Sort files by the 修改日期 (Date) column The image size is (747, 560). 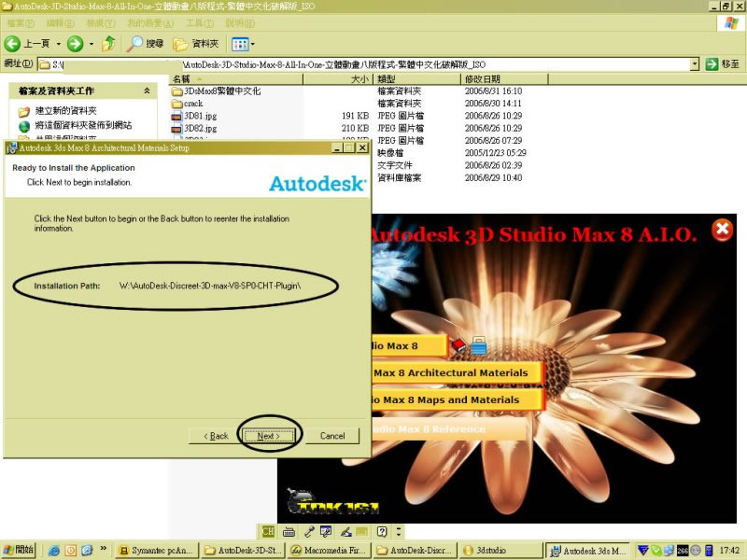504,79
